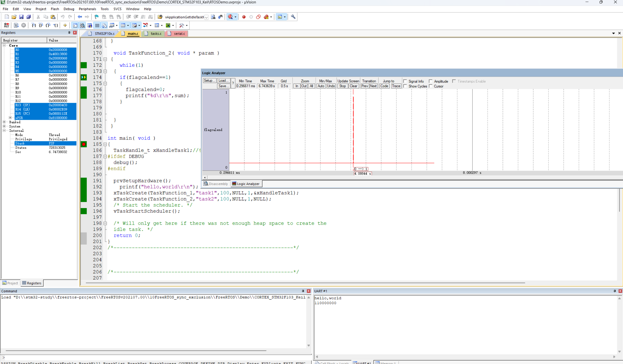Image resolution: width=623 pixels, height=364 pixels.
Task: Enable the Amplitude checkbox
Action: pyautogui.click(x=431, y=81)
